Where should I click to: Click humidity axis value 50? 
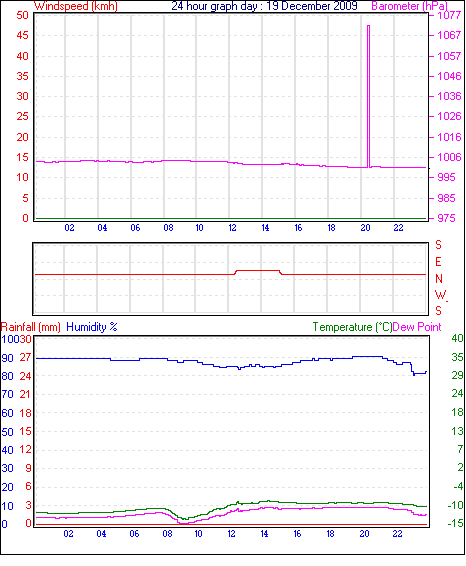click(x=8, y=432)
